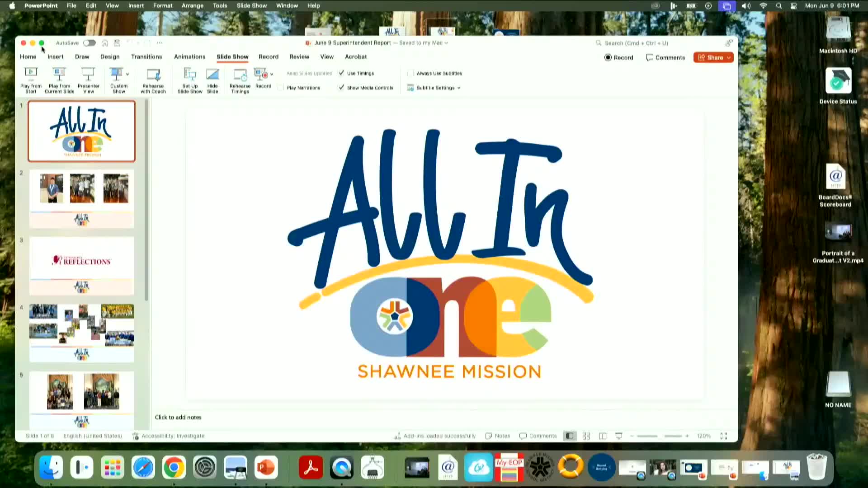Expand the Record dropdown arrow
868x488 pixels.
coord(272,74)
